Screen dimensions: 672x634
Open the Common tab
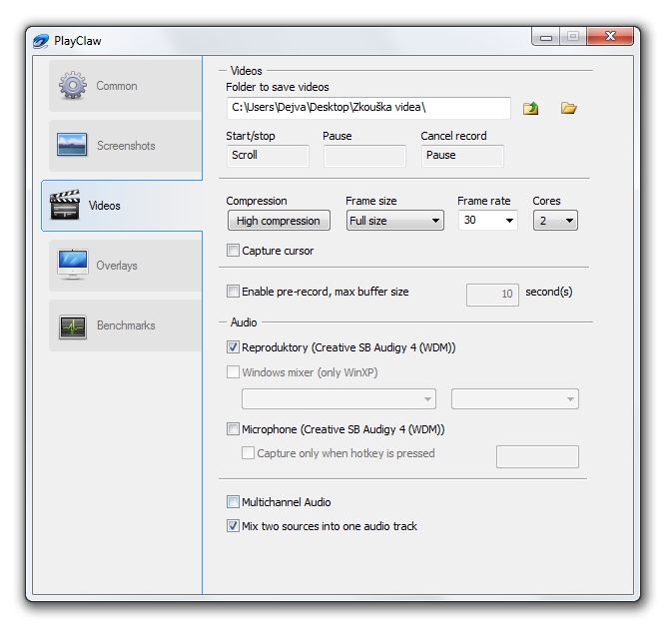click(x=125, y=86)
